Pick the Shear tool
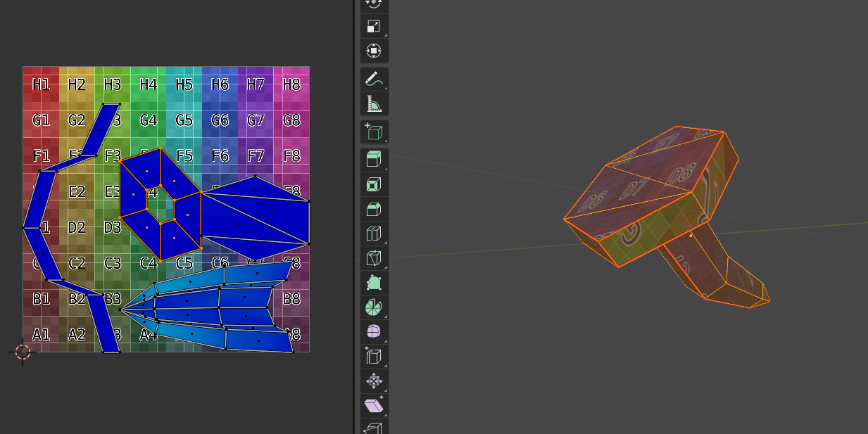The width and height of the screenshot is (868, 434). [374, 406]
